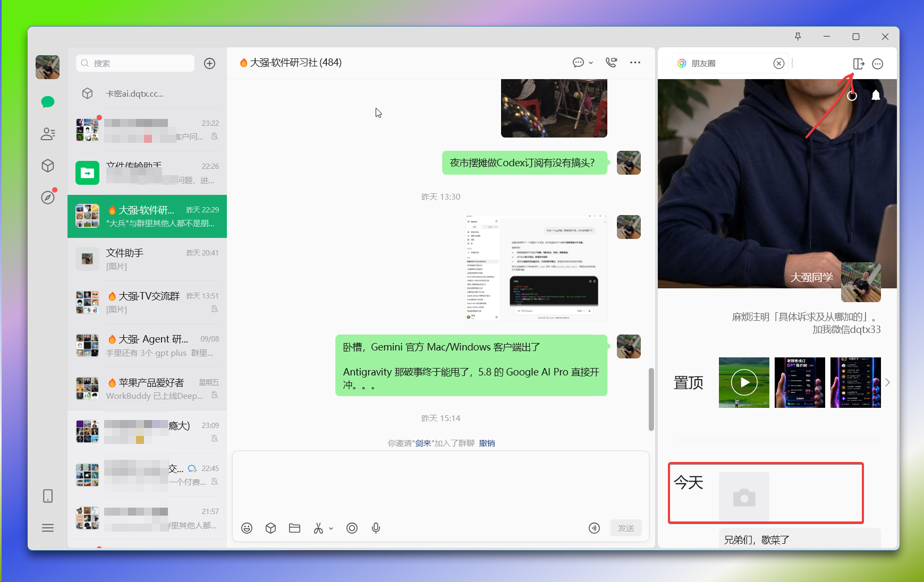The width and height of the screenshot is (924, 582).
Task: Click the plus icon beside the search box
Action: (x=210, y=63)
